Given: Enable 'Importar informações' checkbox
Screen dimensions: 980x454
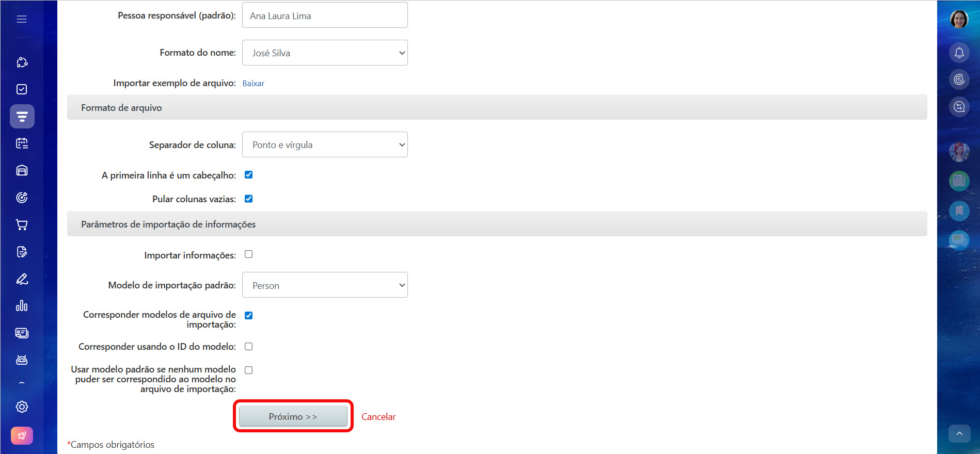Looking at the screenshot, I should point(248,254).
